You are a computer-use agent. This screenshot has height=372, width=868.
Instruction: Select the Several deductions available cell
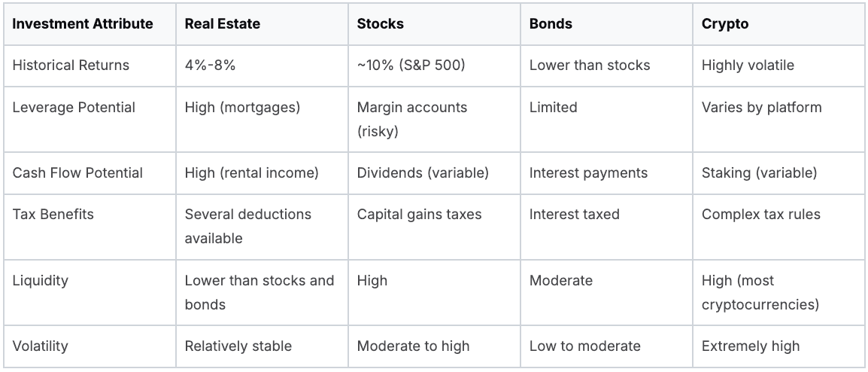coord(248,226)
